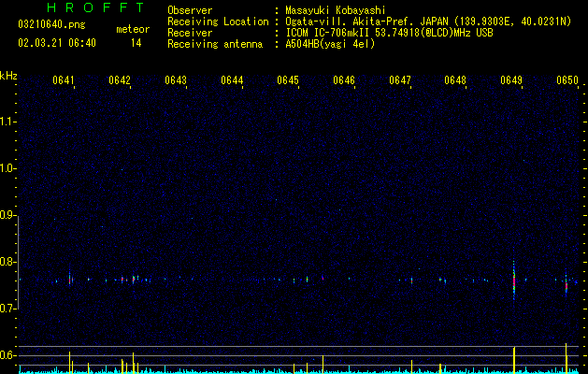Click the meteor count label
This screenshot has height=374, width=588.
click(133, 29)
